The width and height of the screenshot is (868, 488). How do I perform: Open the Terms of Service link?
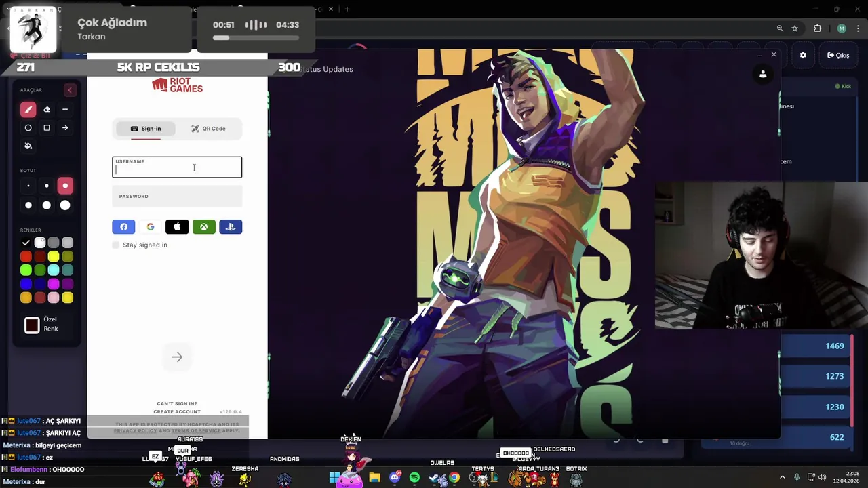[x=196, y=431]
